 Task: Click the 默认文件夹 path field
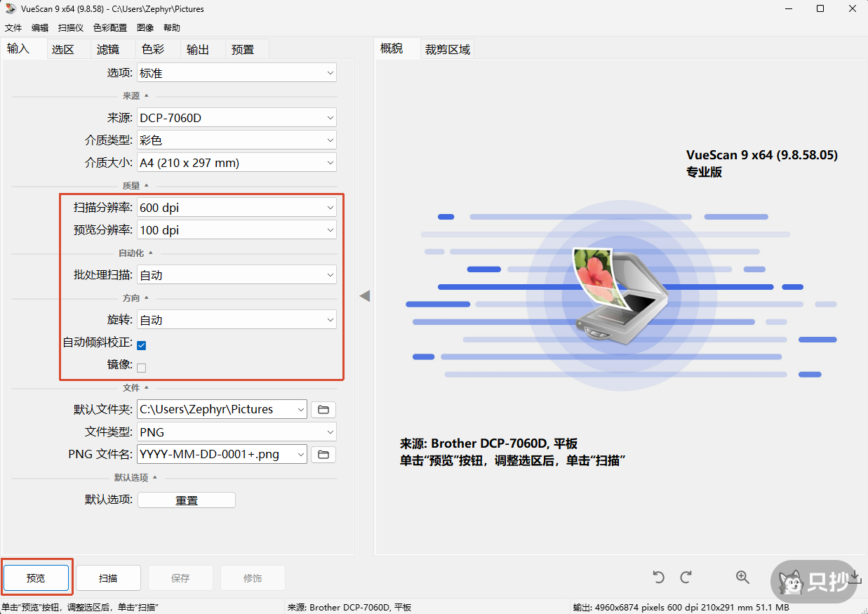[222, 410]
